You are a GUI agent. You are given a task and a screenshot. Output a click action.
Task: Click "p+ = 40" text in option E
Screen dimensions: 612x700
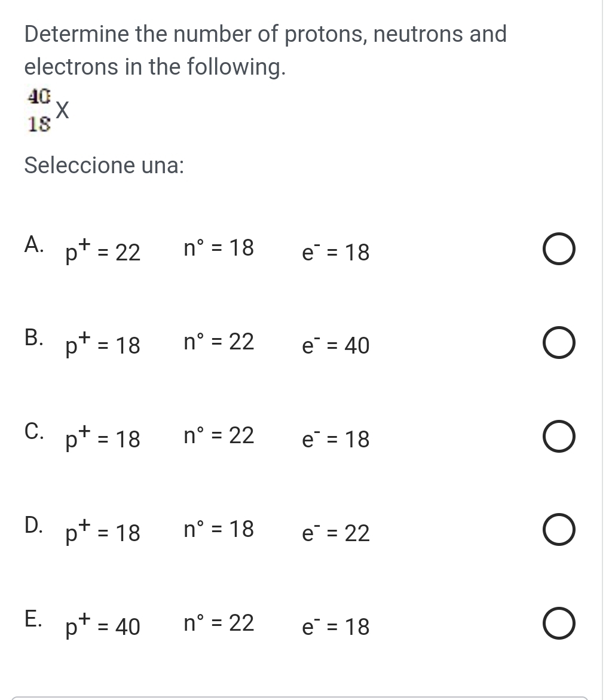(x=103, y=625)
